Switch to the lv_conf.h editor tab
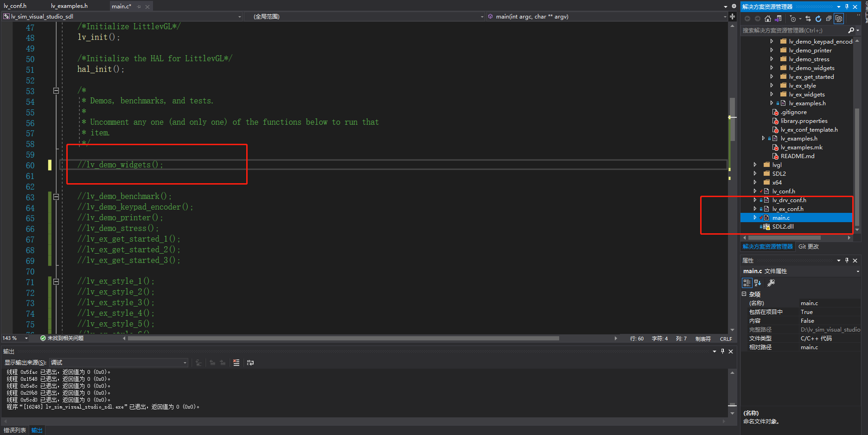Screen dimensions: 868x435 (x=15, y=6)
